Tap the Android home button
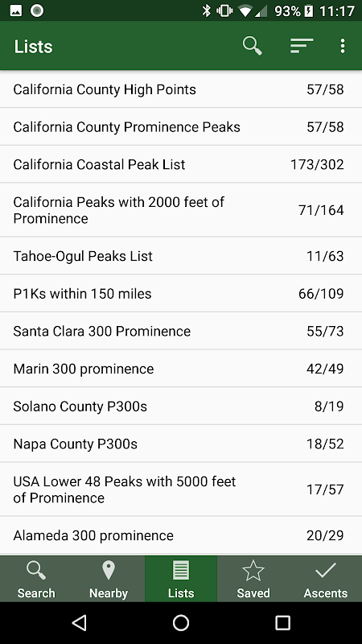 click(x=181, y=622)
